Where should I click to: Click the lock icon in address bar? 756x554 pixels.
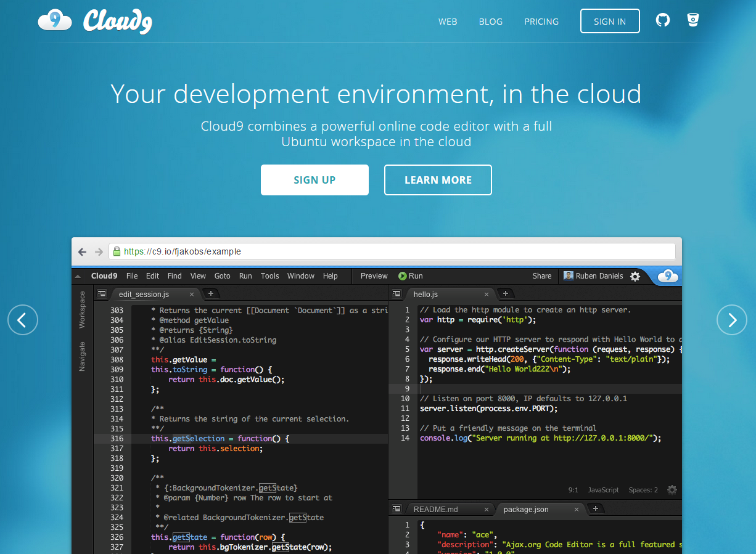point(117,251)
